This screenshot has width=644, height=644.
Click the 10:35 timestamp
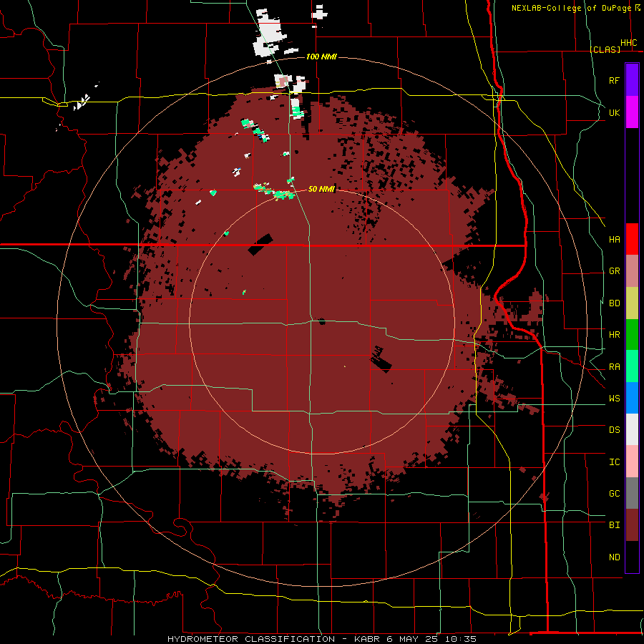(x=460, y=639)
